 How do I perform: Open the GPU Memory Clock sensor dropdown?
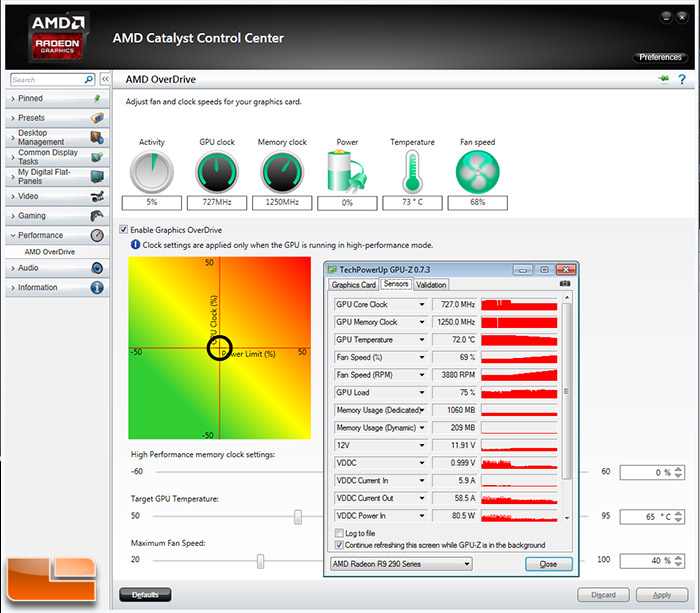tap(421, 322)
